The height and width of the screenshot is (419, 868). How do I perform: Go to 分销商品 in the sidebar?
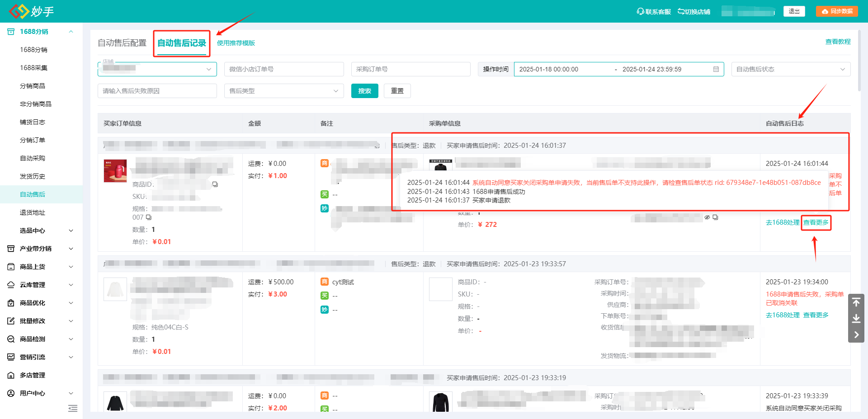[33, 86]
